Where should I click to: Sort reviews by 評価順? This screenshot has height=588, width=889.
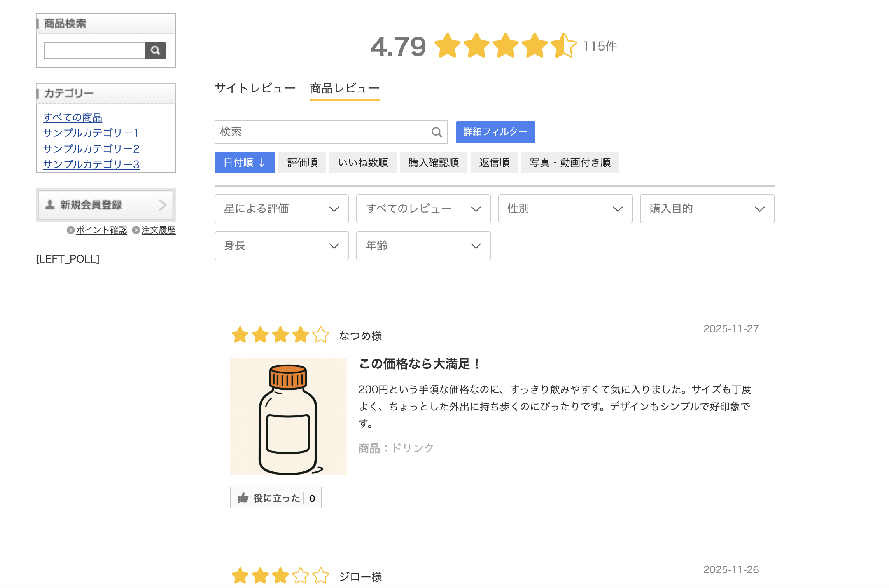302,162
